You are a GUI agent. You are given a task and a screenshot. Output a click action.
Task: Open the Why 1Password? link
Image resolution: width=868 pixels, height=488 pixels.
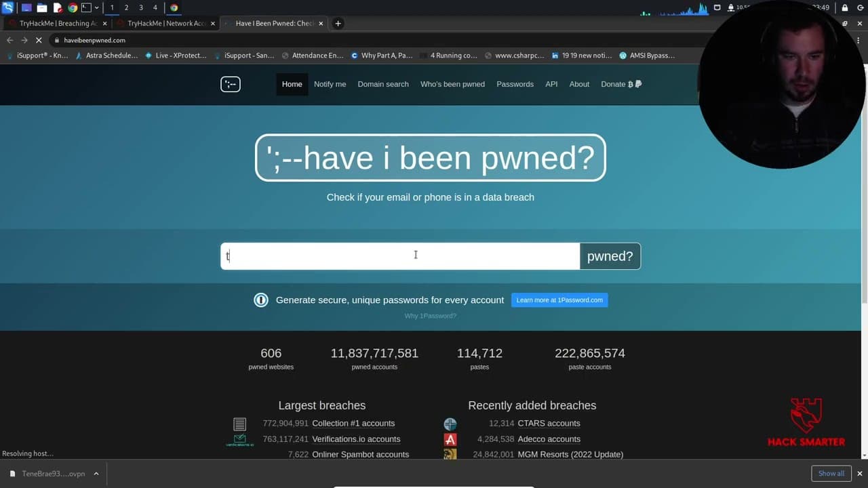[x=431, y=316]
